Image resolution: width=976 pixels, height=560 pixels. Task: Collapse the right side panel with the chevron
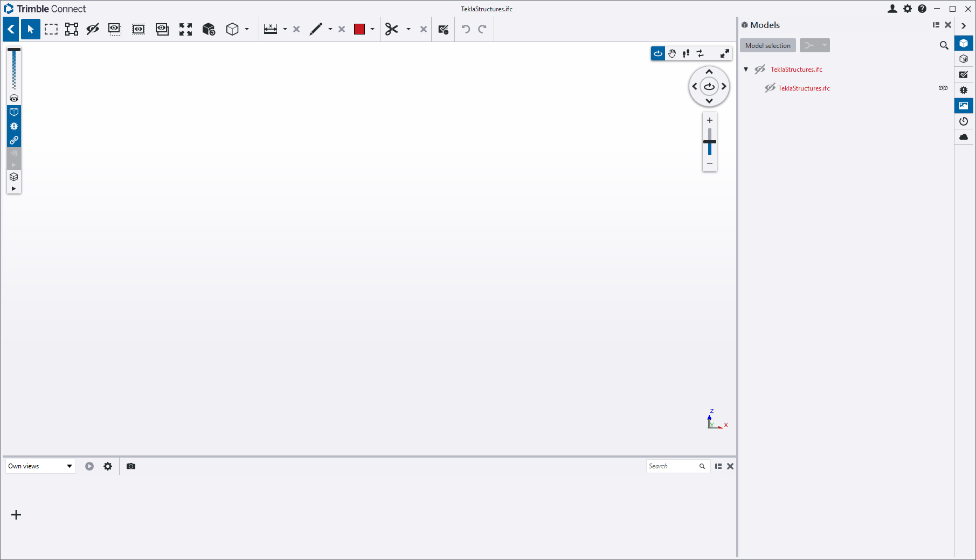click(964, 25)
